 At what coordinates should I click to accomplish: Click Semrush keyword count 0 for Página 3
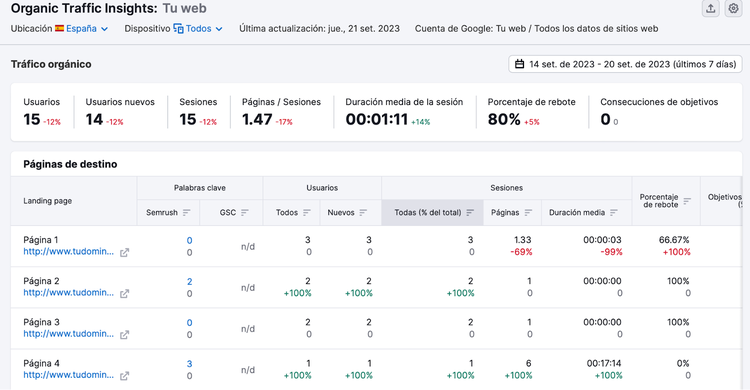(189, 323)
